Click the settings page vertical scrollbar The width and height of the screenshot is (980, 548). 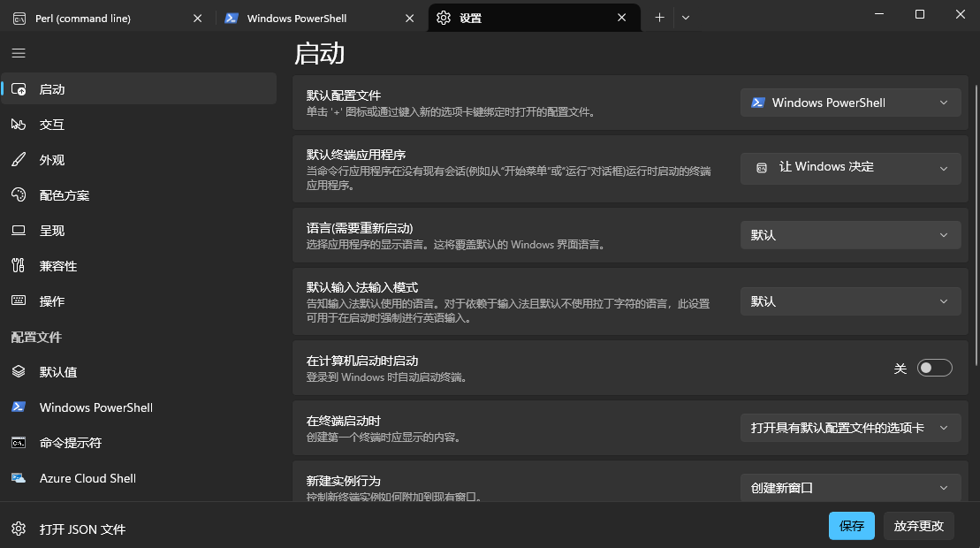pos(976,225)
